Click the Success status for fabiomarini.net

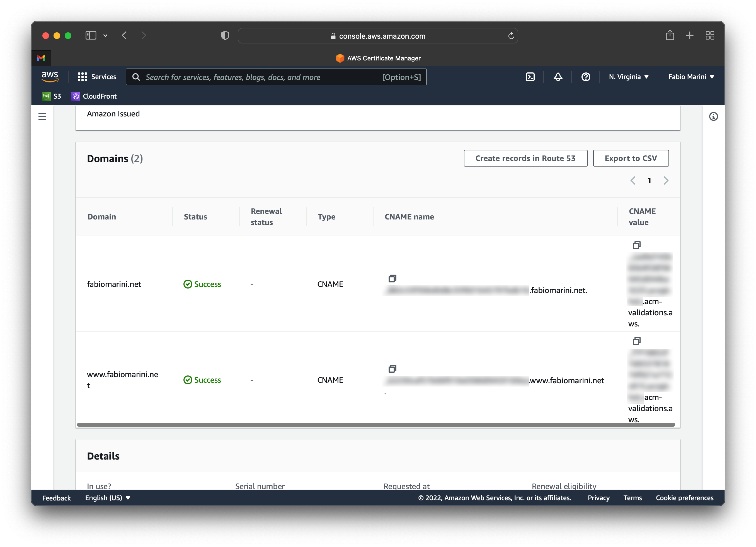tap(202, 284)
